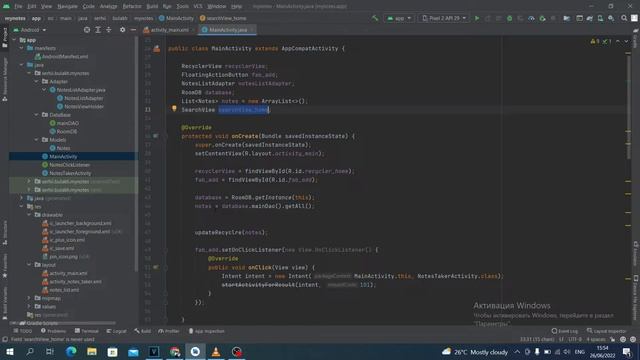Click the green Debug app bug icon
The image size is (640, 360).
click(x=509, y=18)
